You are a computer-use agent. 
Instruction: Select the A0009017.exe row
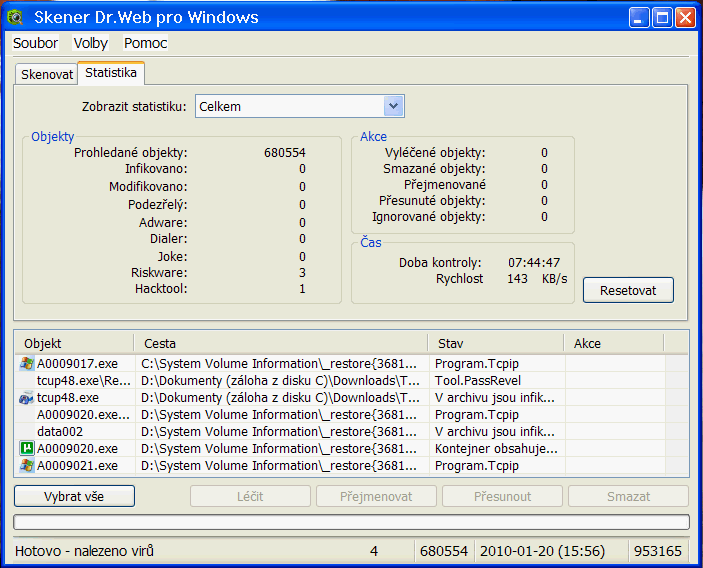(352, 364)
